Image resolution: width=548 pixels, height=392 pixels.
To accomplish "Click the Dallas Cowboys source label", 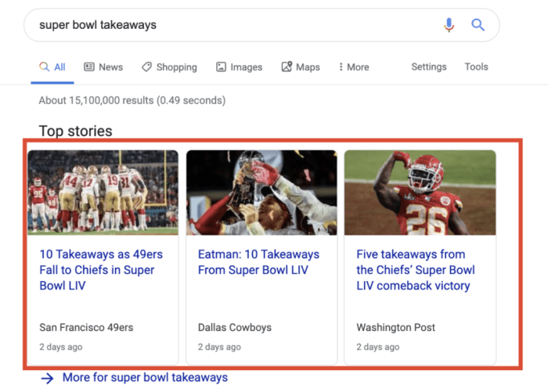I will pos(235,327).
